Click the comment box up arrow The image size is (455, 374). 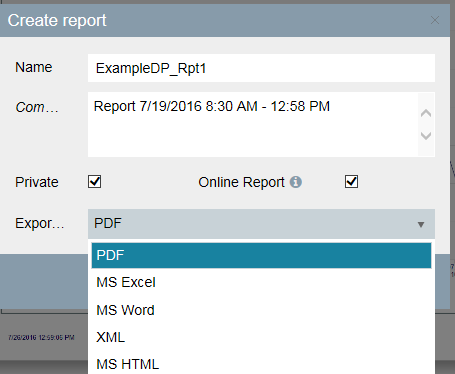(x=426, y=113)
